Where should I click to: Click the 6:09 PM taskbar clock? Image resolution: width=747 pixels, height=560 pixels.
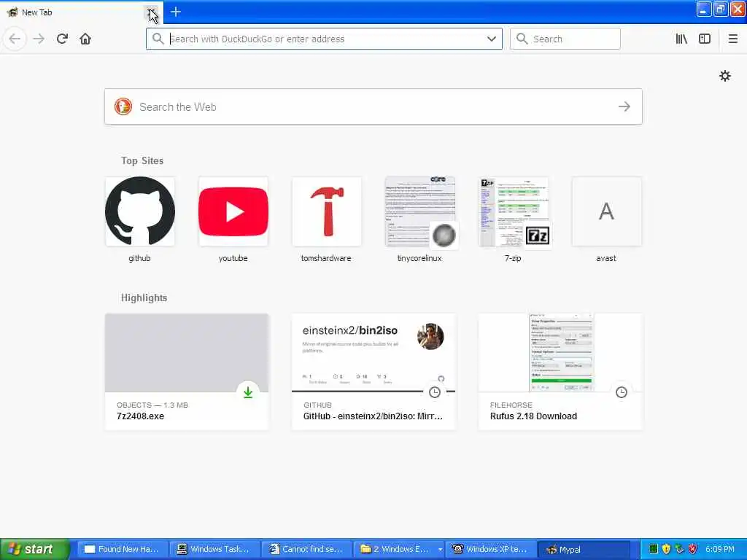tap(720, 549)
